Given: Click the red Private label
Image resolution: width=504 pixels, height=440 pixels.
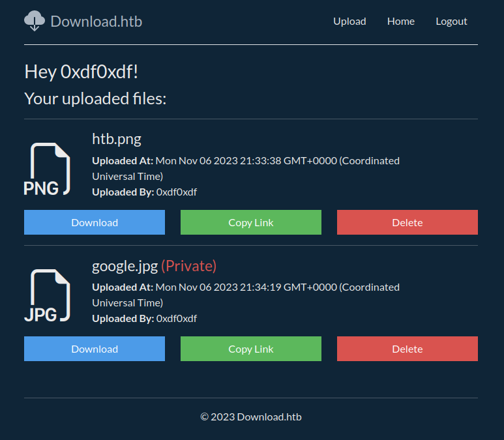Looking at the screenshot, I should coord(188,265).
